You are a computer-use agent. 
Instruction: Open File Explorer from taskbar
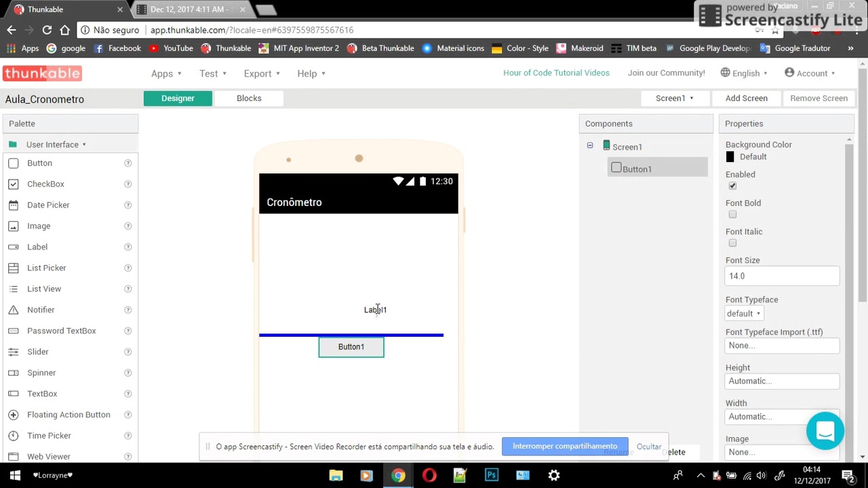pos(336,475)
